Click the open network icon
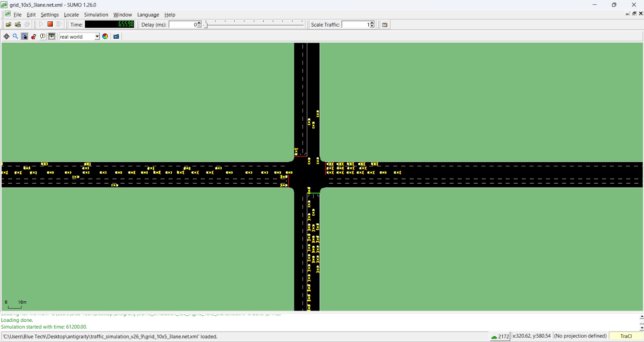 click(x=18, y=25)
